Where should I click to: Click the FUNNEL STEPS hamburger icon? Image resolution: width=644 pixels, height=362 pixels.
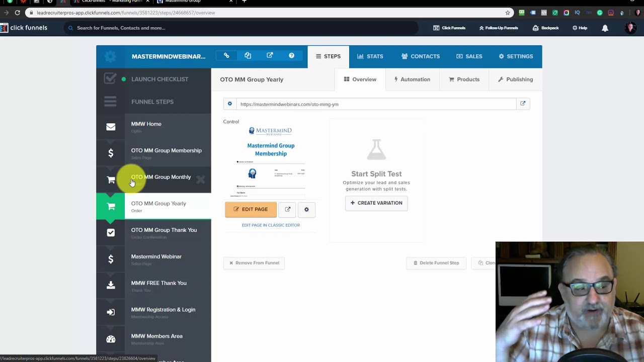click(110, 102)
